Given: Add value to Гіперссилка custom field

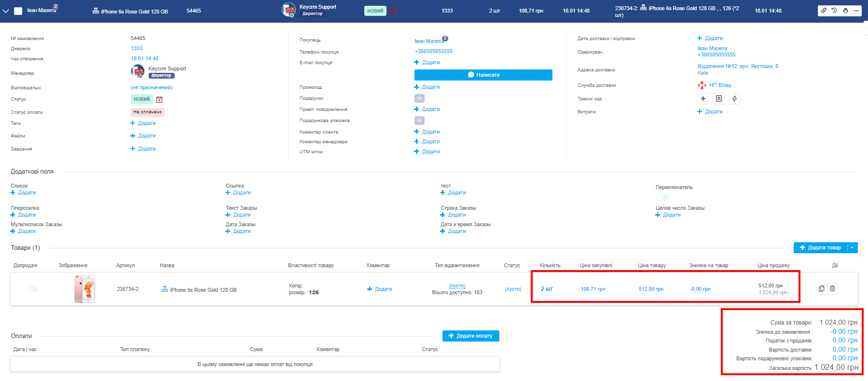Looking at the screenshot, I should click(23, 215).
